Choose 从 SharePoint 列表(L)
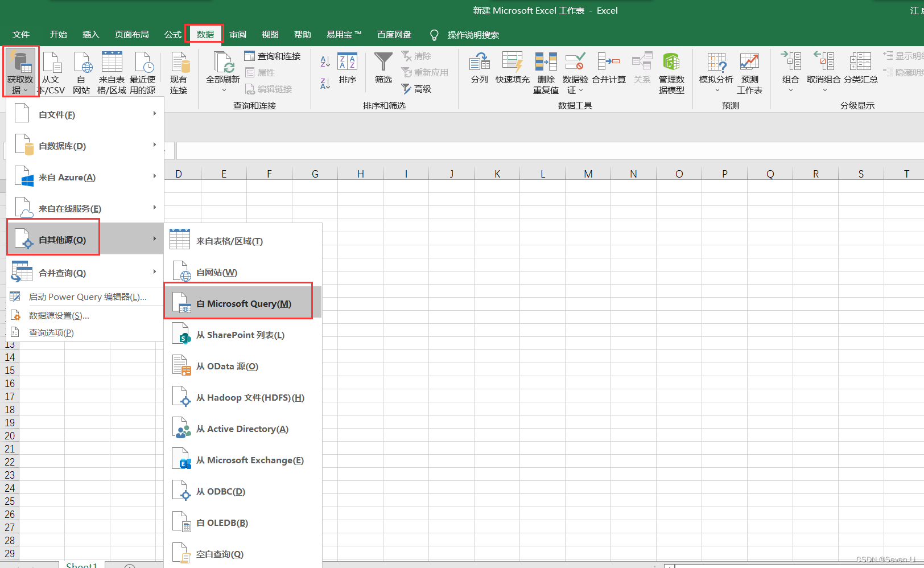The width and height of the screenshot is (924, 568). pyautogui.click(x=243, y=335)
